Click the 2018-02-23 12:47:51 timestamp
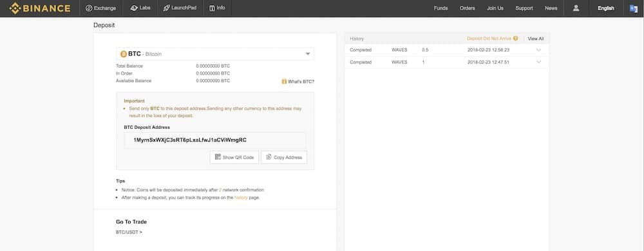 point(488,62)
